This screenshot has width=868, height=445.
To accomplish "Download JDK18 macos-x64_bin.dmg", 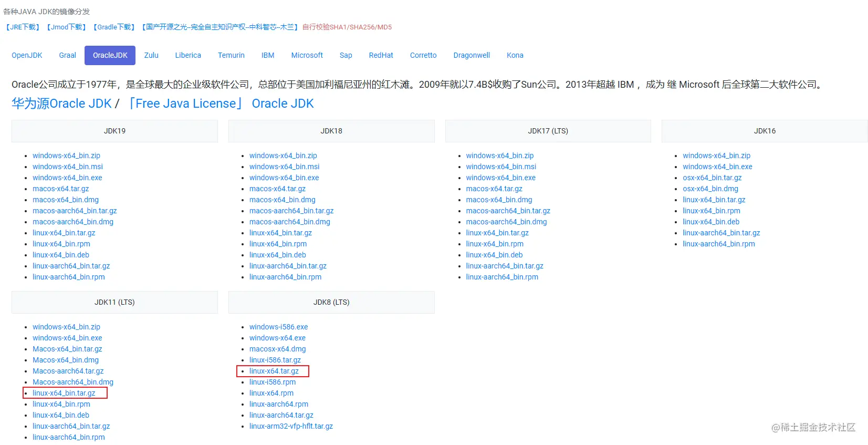I will click(283, 200).
